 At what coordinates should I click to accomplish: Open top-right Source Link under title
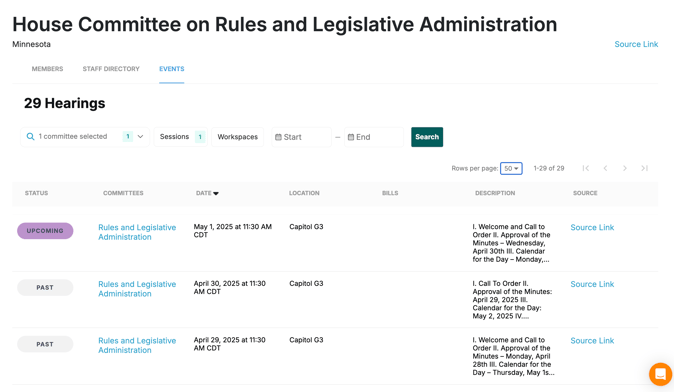point(636,44)
